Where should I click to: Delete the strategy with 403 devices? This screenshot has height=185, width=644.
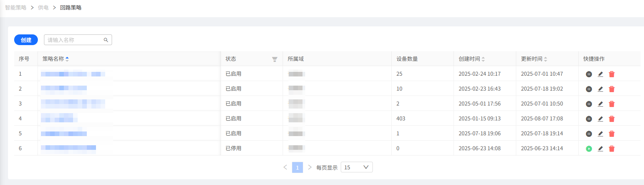point(612,119)
